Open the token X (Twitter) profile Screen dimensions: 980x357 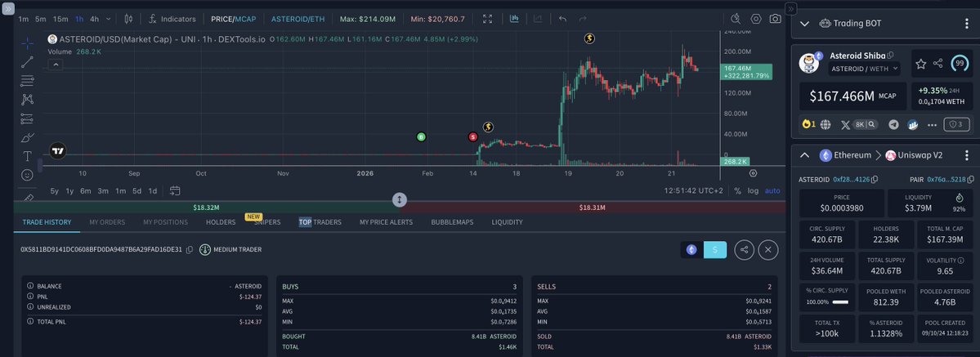pyautogui.click(x=846, y=124)
